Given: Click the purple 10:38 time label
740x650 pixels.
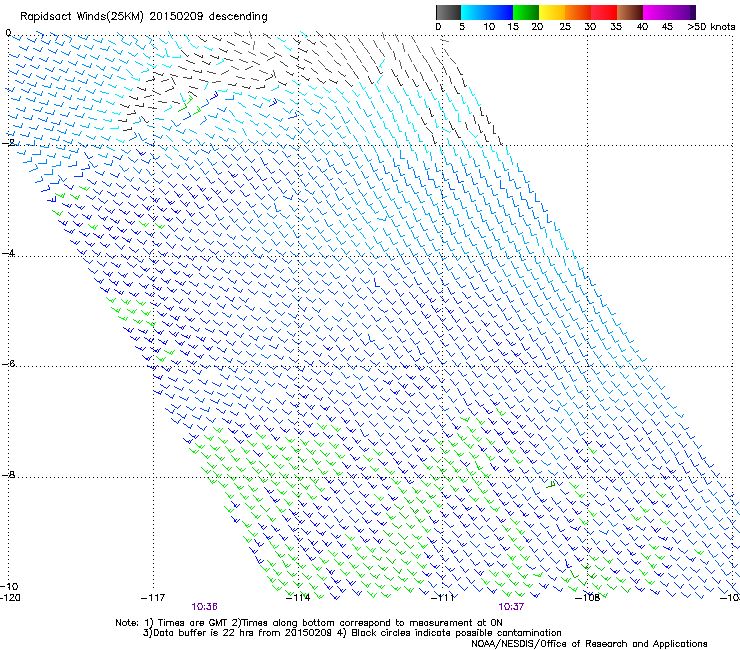Looking at the screenshot, I should 204,607.
